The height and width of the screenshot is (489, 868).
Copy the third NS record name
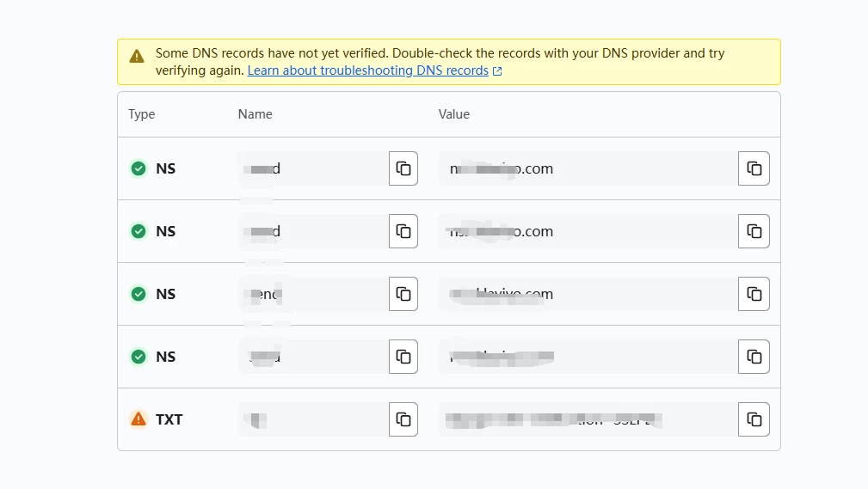point(403,294)
